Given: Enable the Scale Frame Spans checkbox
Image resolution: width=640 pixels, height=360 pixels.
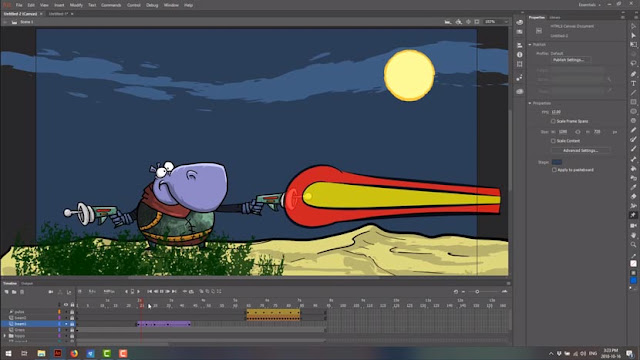Looking at the screenshot, I should point(553,121).
